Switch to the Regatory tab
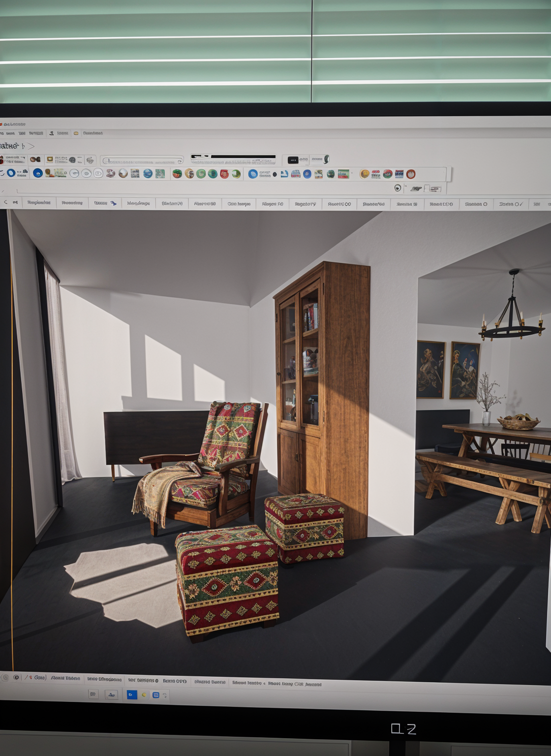Viewport: 551px width, 756px height. click(x=305, y=204)
